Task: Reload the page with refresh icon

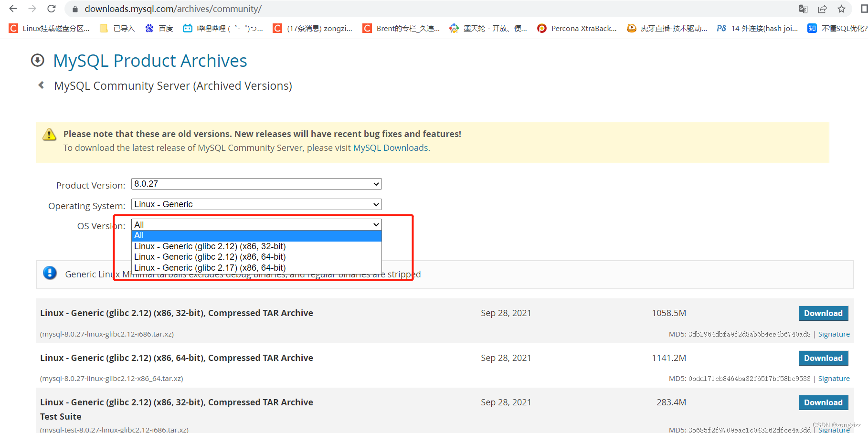Action: point(52,9)
